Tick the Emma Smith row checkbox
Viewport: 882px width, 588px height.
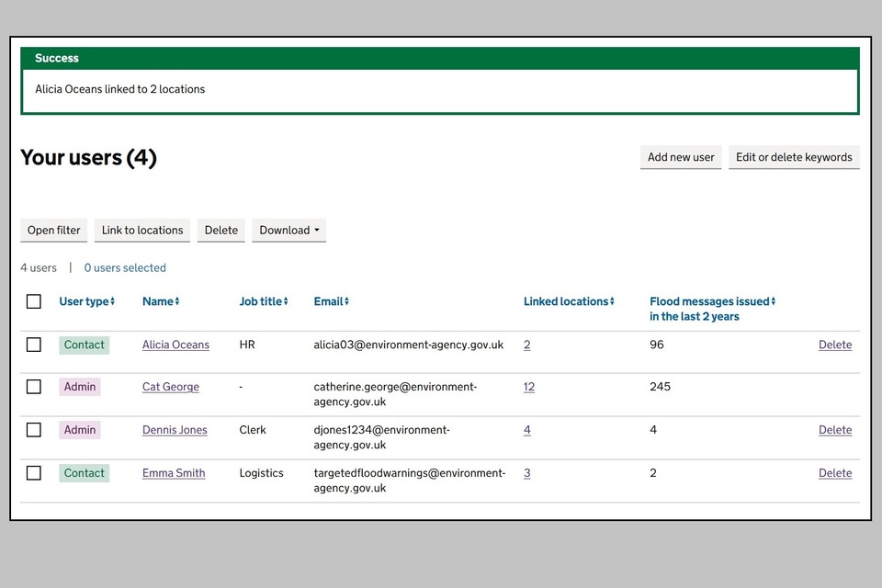click(34, 473)
